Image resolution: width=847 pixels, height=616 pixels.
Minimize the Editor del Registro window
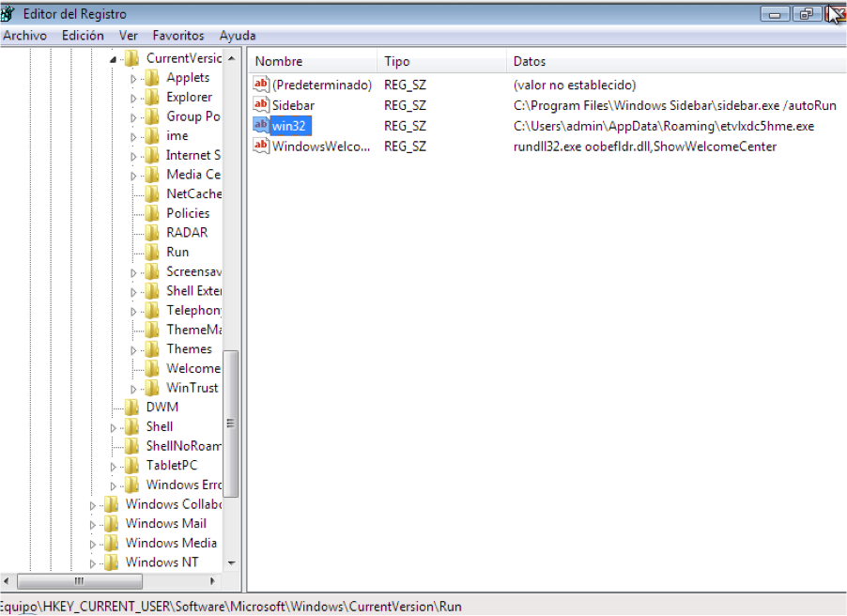[x=775, y=15]
